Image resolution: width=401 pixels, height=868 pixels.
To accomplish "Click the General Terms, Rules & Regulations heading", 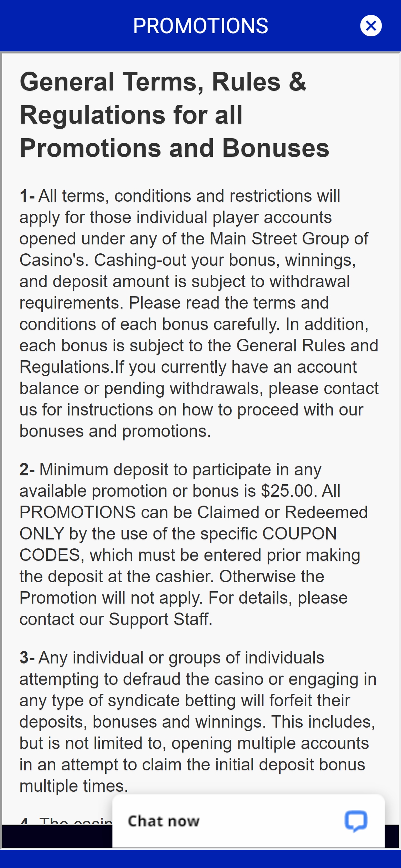I will click(x=175, y=115).
